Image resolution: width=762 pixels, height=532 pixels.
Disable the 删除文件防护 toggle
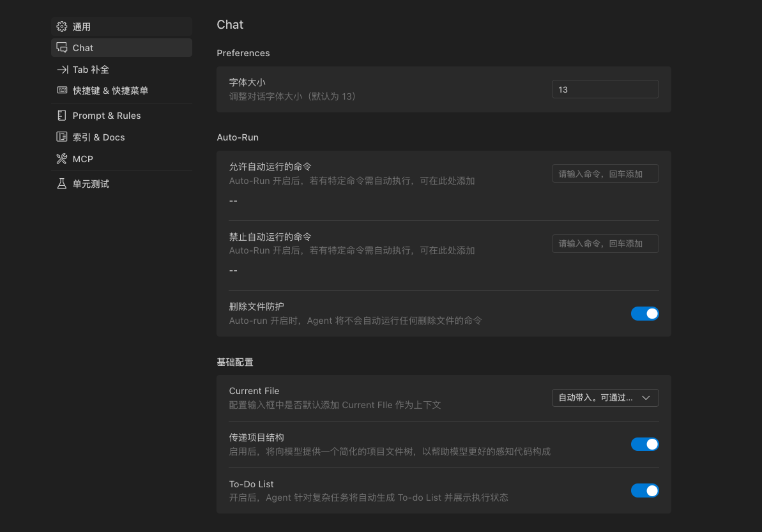tap(644, 314)
